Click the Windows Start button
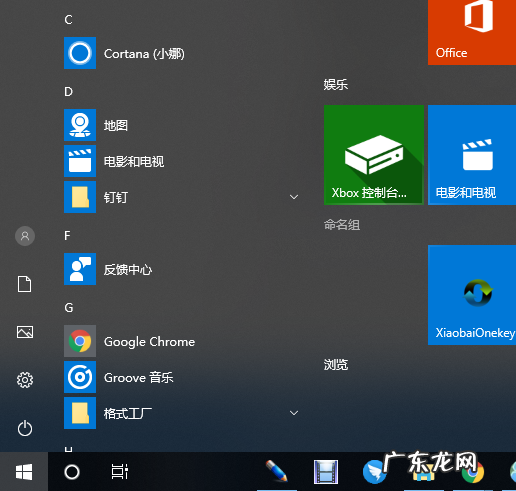Viewport: 516px width, 491px height. pyautogui.click(x=24, y=472)
